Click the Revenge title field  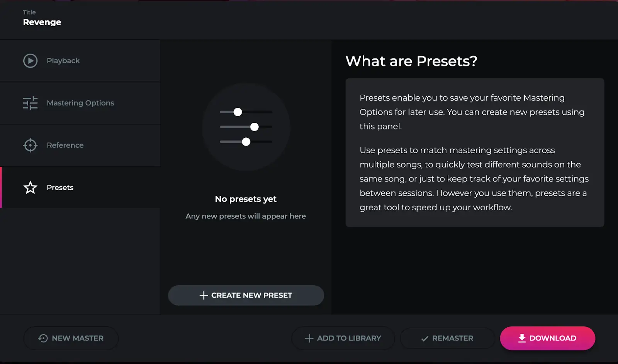[42, 22]
